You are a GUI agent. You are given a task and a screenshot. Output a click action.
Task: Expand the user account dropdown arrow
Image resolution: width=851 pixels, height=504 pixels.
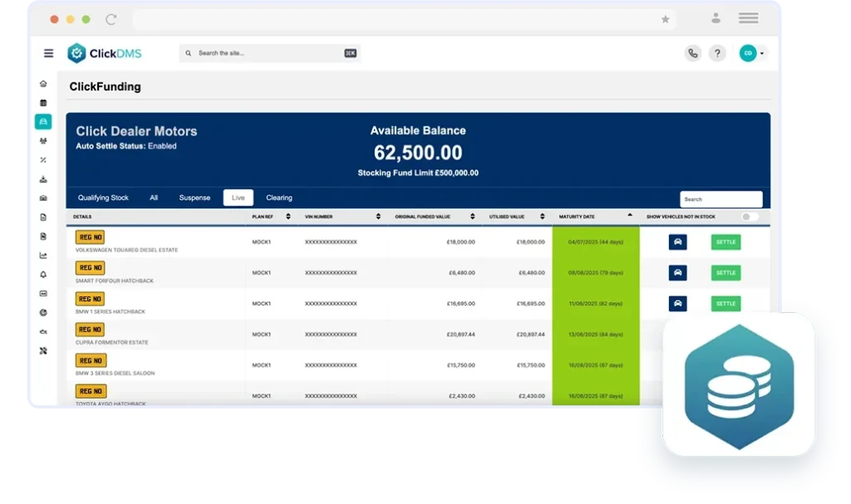pos(762,53)
